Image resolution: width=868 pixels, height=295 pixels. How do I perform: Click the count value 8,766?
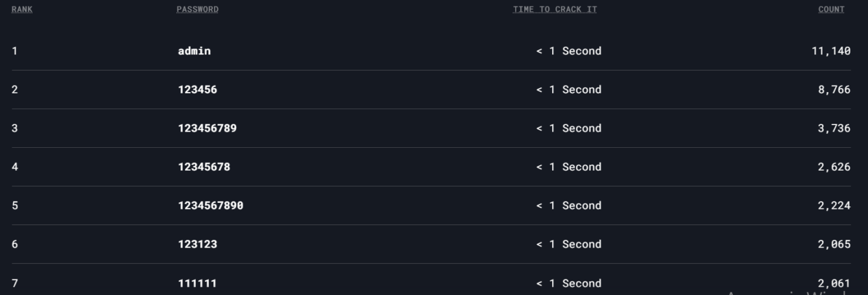[x=834, y=90]
